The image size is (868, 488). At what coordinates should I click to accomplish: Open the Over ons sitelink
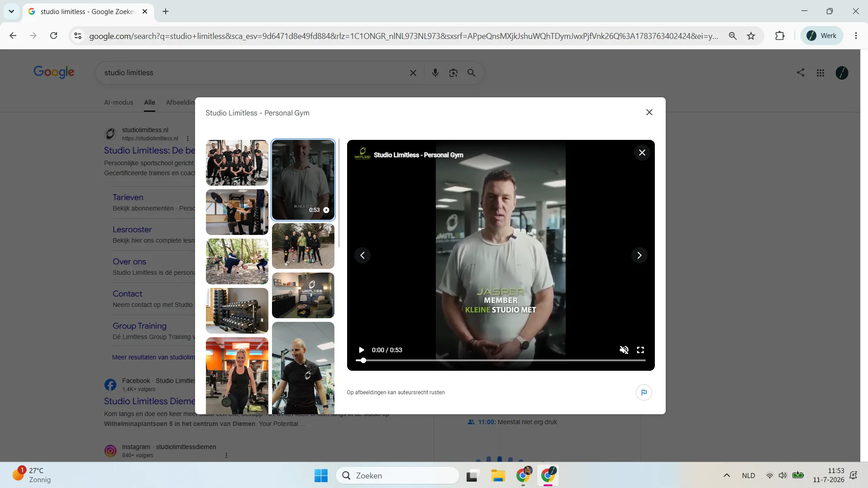click(129, 262)
